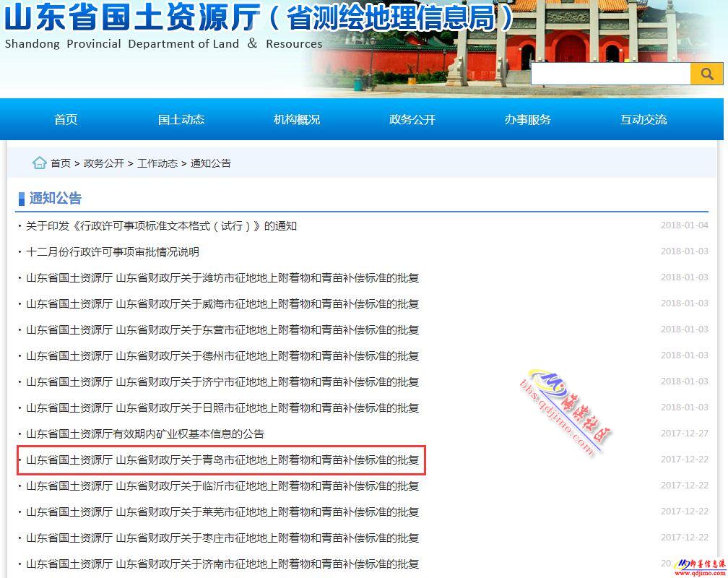Click 工作动态 in the breadcrumb path

click(157, 163)
